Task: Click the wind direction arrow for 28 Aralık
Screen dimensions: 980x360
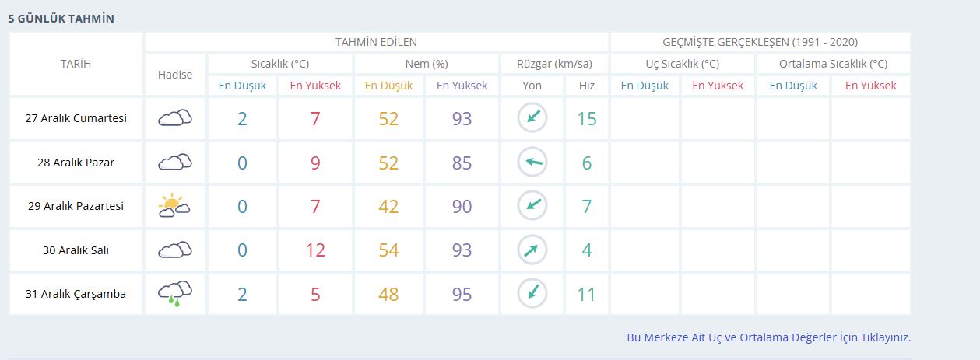Action: (532, 163)
